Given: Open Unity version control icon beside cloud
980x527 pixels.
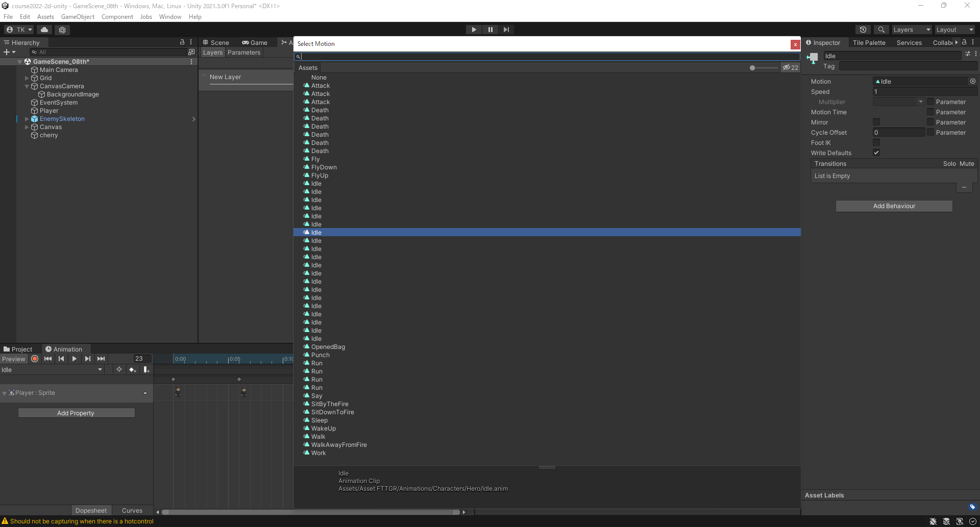Looking at the screenshot, I should point(62,30).
